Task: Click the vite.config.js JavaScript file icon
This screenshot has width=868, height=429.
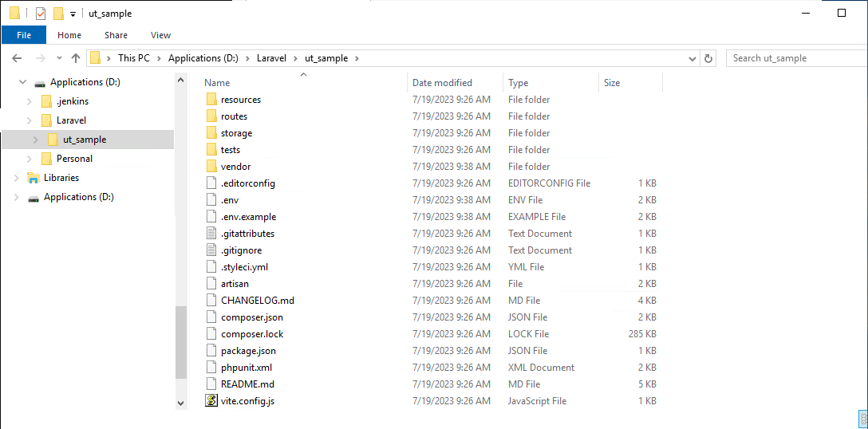Action: click(x=211, y=400)
